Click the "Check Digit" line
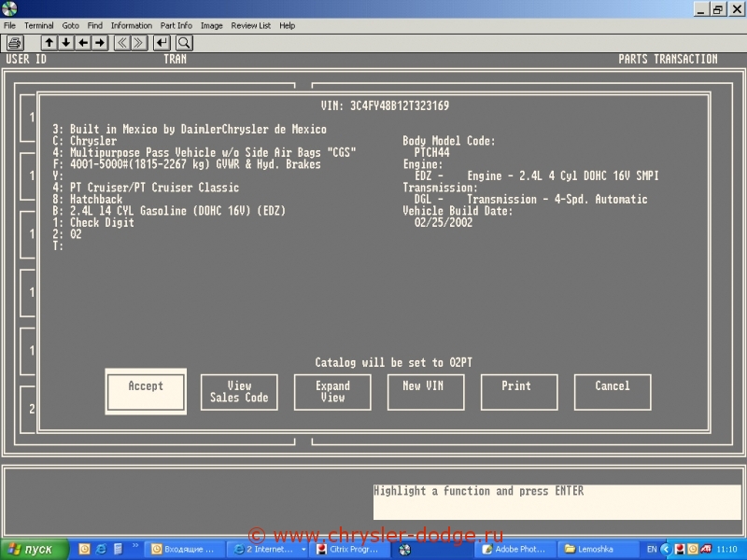The width and height of the screenshot is (747, 560). coord(102,222)
